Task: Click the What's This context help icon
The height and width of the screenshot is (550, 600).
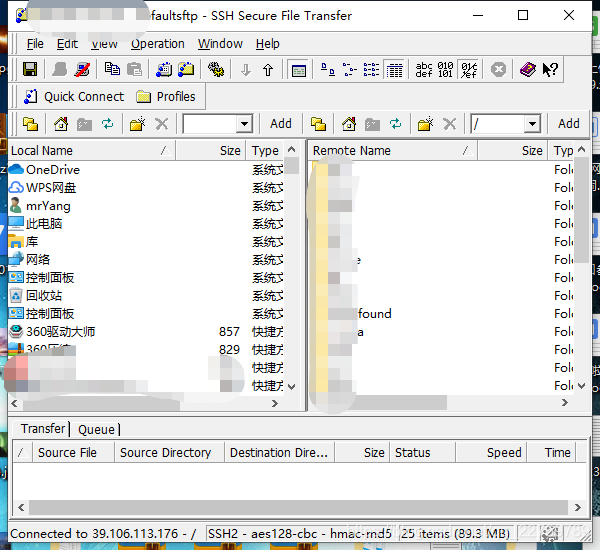Action: 550,70
